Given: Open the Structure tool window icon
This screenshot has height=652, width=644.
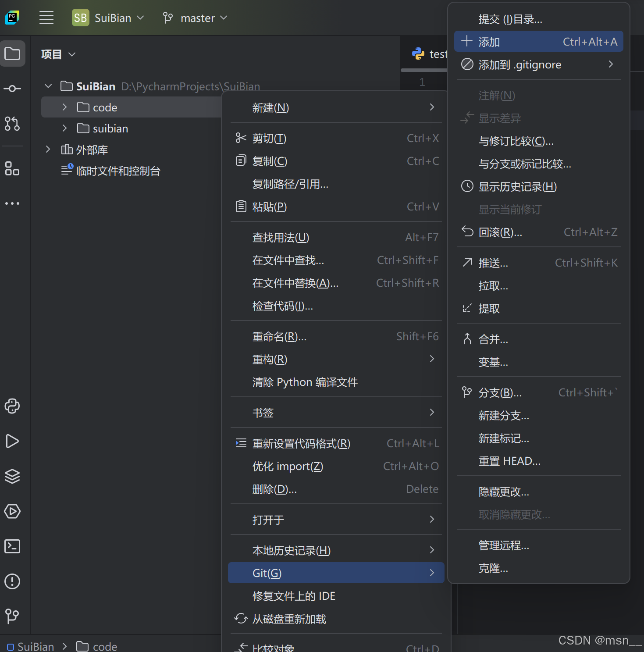Looking at the screenshot, I should click(12, 169).
